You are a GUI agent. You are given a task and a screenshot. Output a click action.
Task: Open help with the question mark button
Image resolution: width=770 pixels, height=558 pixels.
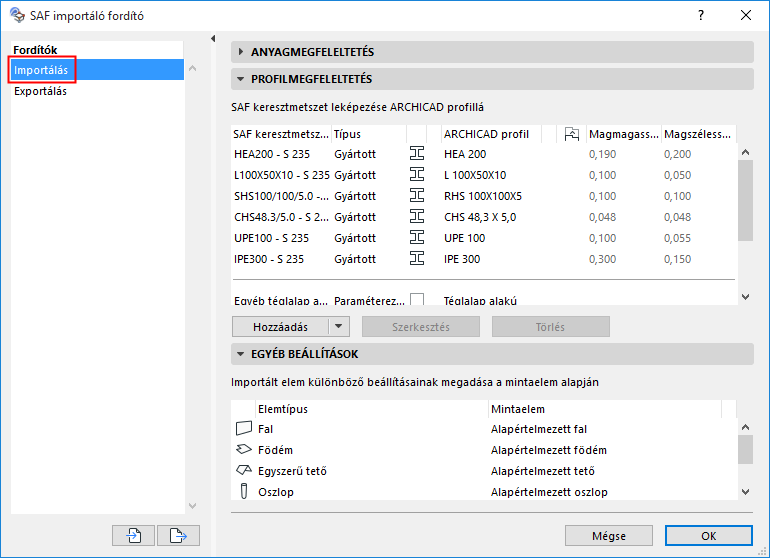(x=701, y=15)
